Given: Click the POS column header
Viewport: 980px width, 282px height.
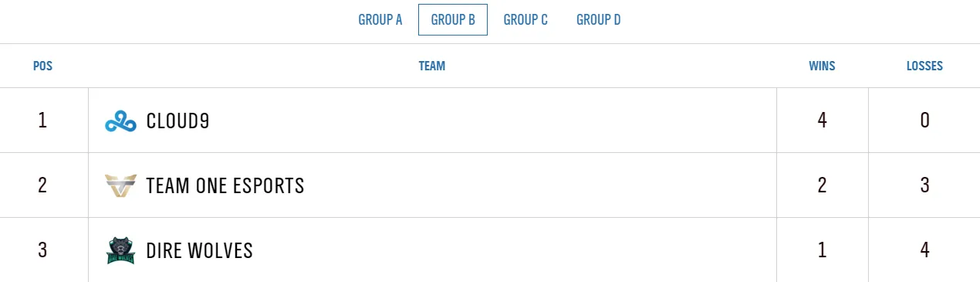Looking at the screenshot, I should [x=43, y=66].
